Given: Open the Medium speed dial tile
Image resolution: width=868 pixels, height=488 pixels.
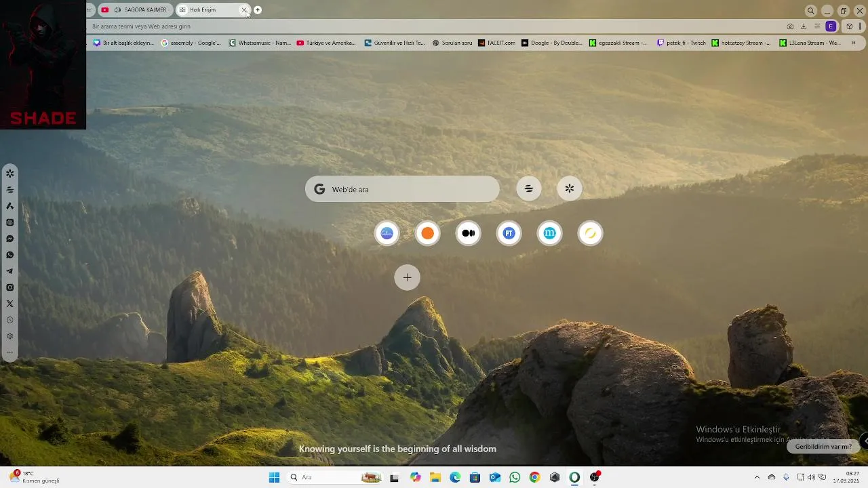Looking at the screenshot, I should [469, 233].
